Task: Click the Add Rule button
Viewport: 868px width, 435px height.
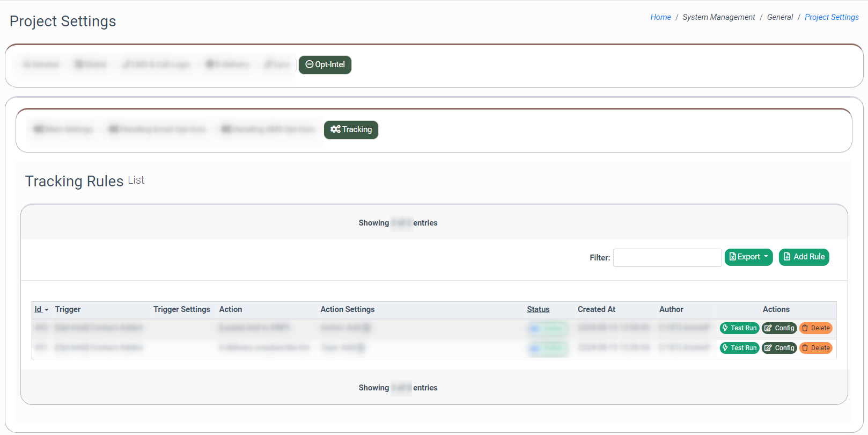Action: pyautogui.click(x=804, y=257)
